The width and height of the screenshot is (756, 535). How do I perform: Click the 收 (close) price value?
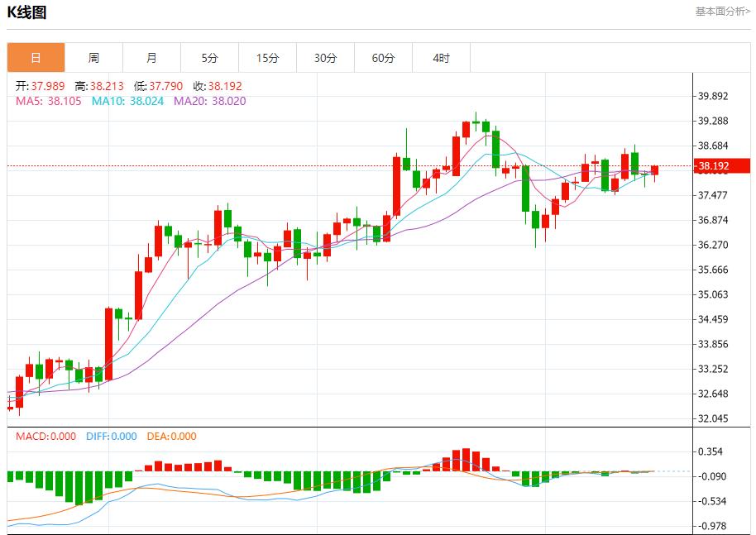tap(218, 85)
